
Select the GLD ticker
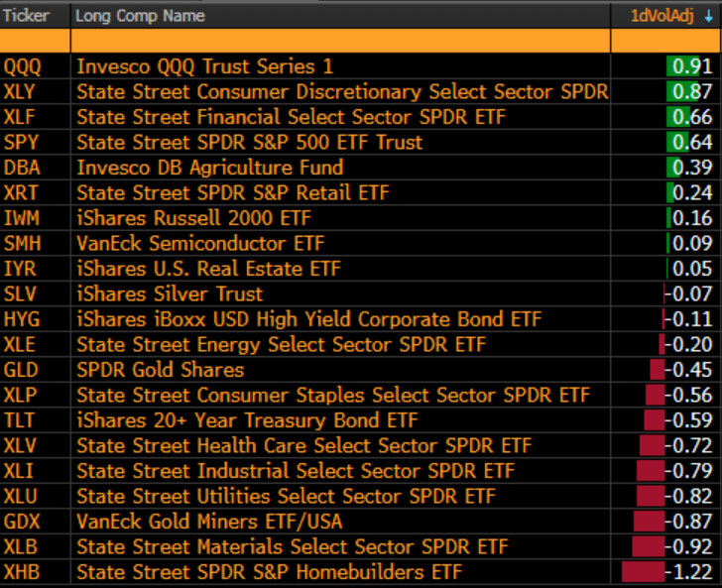pos(21,370)
